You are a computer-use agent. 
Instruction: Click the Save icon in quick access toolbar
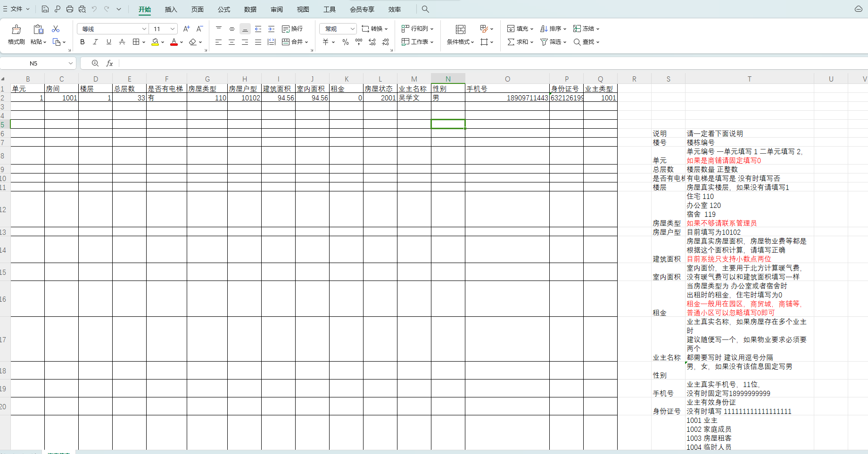tap(45, 9)
